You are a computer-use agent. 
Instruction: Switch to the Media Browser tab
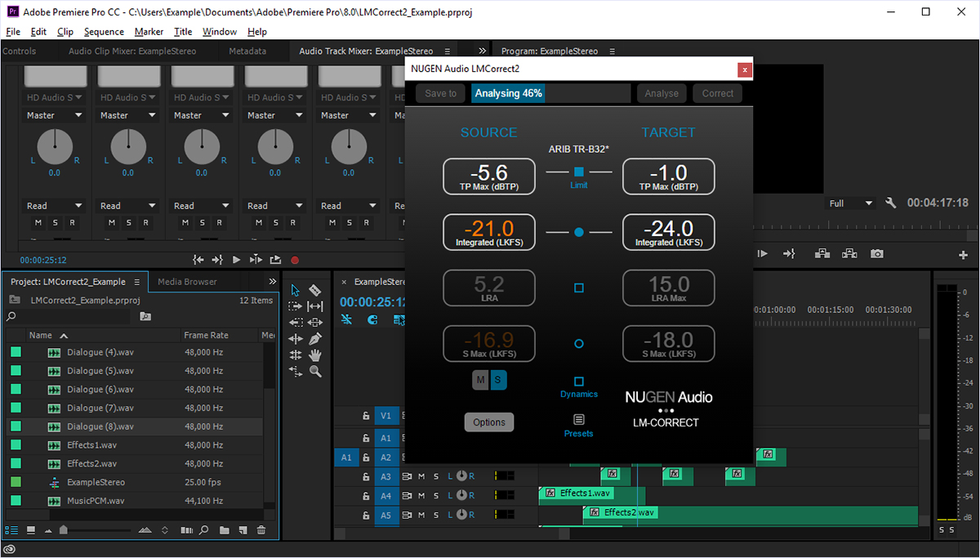(187, 282)
